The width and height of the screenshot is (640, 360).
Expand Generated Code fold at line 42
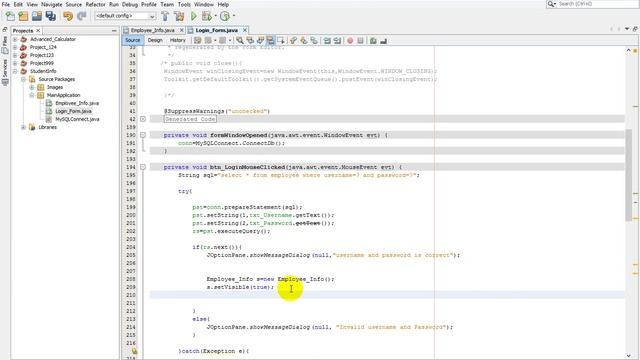[143, 119]
